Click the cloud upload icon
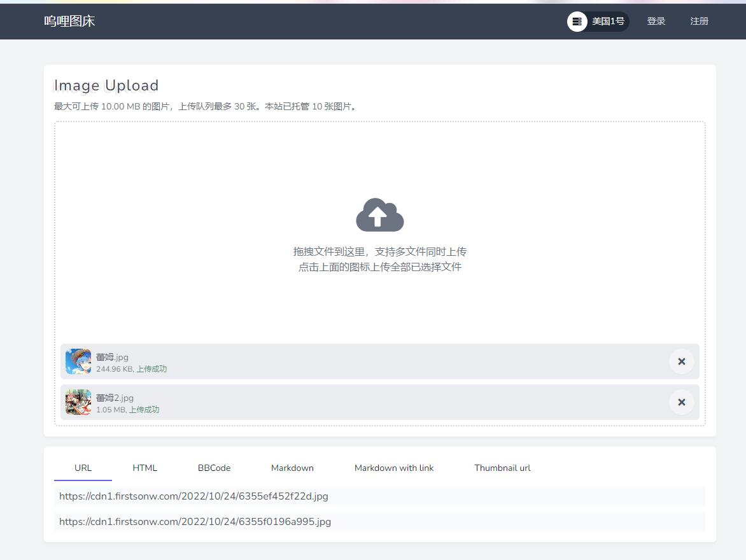 (x=379, y=214)
